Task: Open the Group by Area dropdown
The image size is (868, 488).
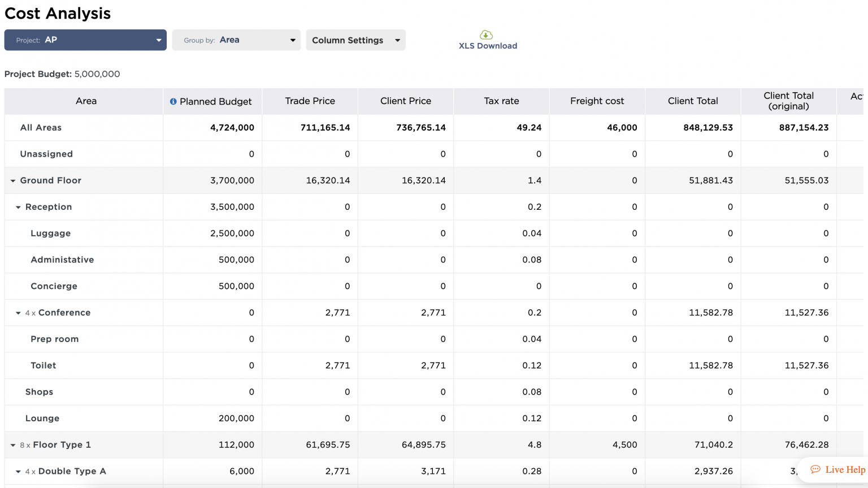Action: click(x=236, y=40)
